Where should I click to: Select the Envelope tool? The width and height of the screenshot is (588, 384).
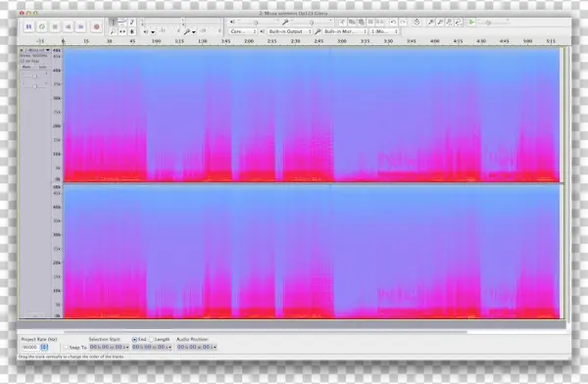[x=122, y=23]
